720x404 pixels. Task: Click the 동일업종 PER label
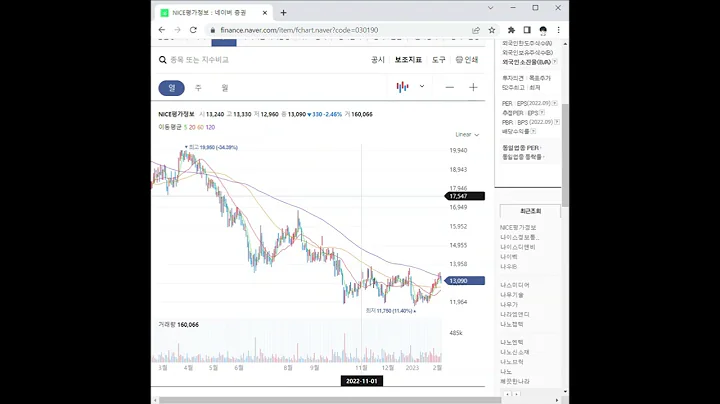coord(521,148)
